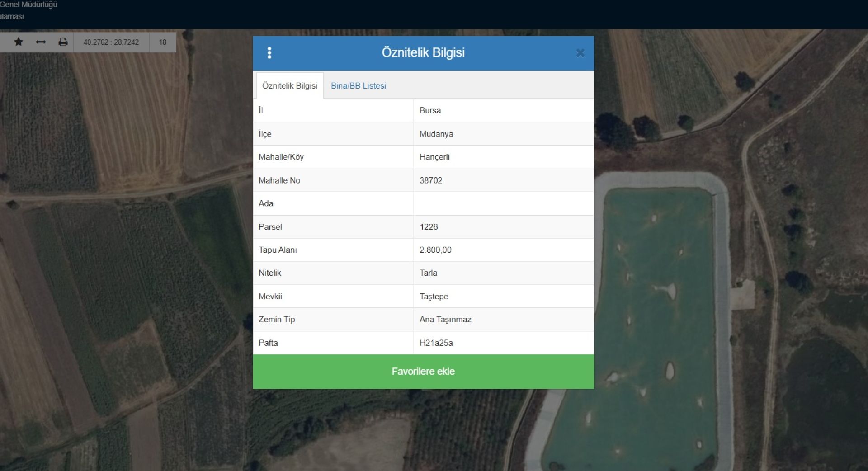Click the star favorites icon in map toolbar
This screenshot has width=868, height=471.
[x=19, y=42]
